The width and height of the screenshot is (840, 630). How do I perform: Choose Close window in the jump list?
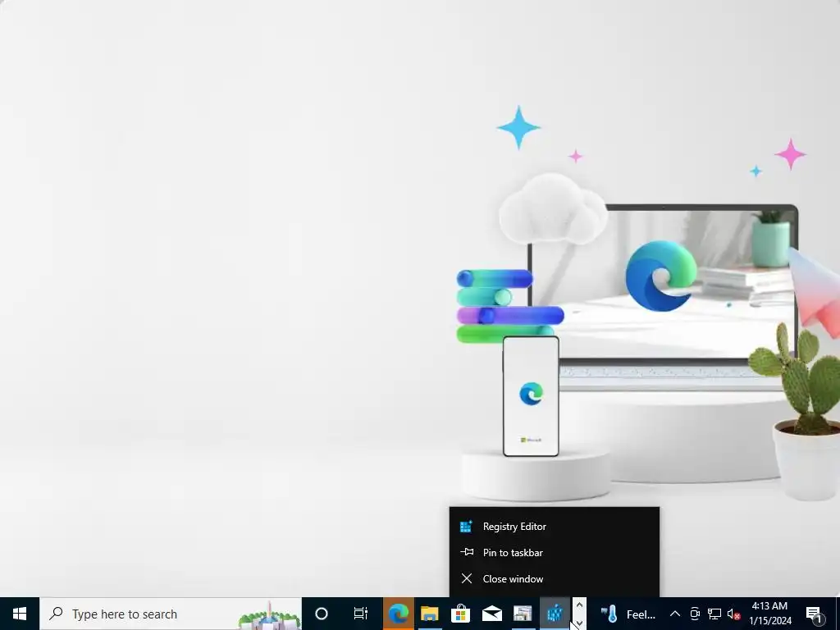(x=555, y=578)
